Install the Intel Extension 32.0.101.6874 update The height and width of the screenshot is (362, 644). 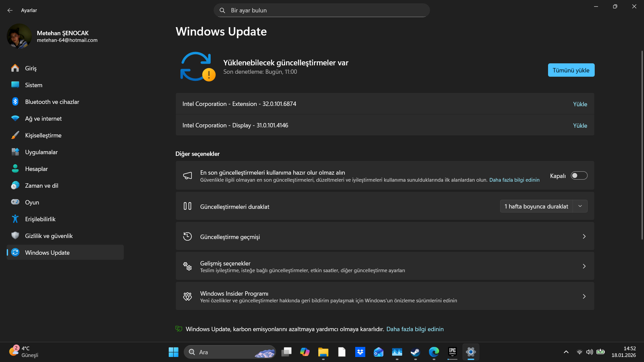coord(580,104)
